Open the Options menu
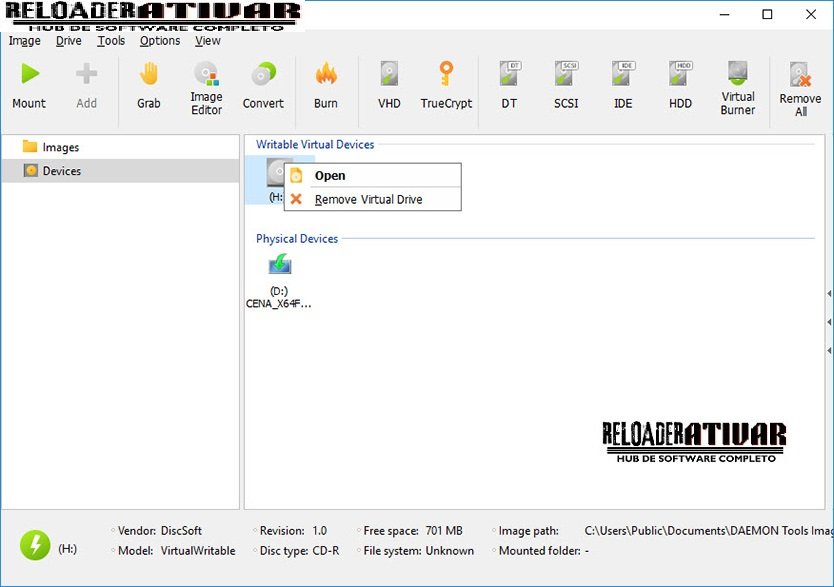 click(x=160, y=41)
